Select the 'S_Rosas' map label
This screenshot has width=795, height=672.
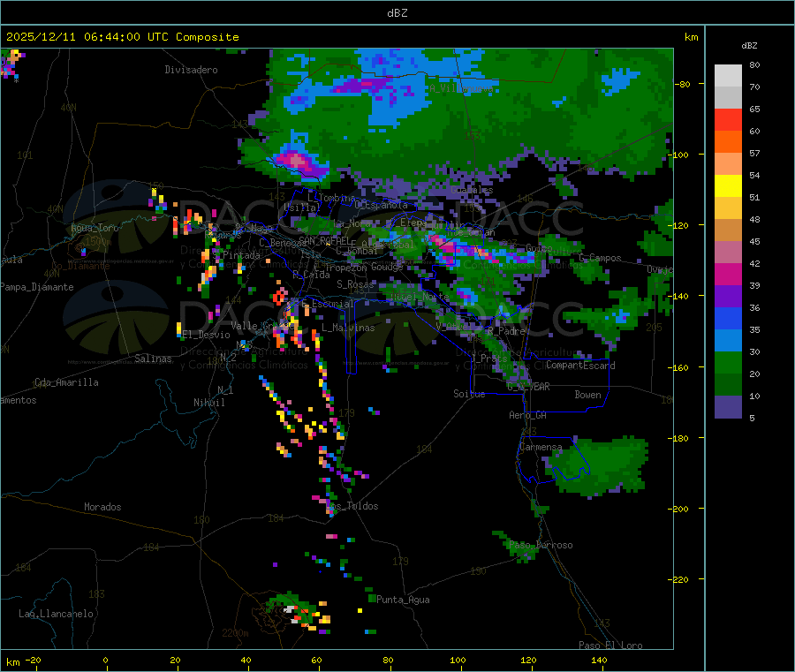point(355,284)
